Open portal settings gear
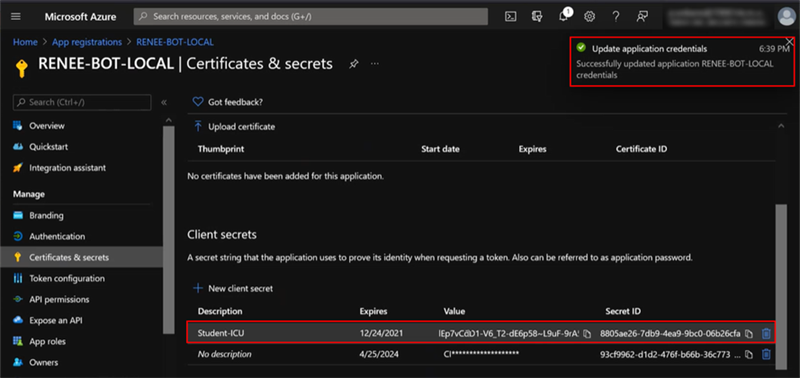Image resolution: width=800 pixels, height=378 pixels. [x=589, y=16]
